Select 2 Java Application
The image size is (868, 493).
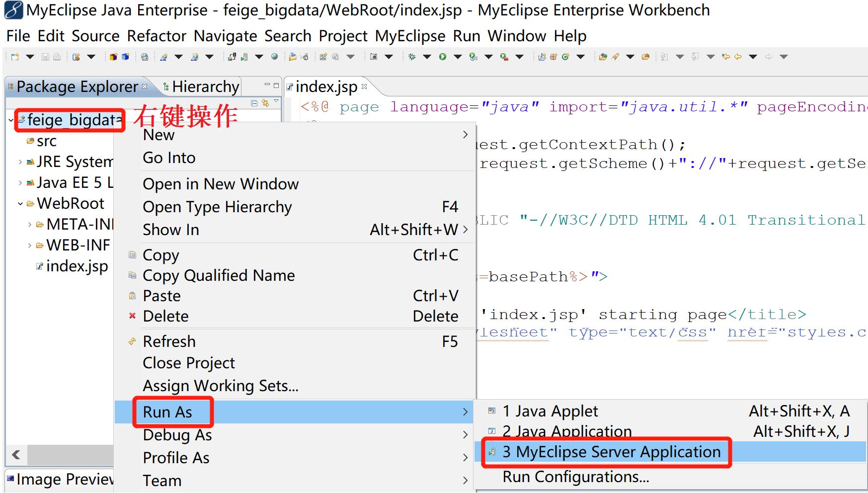pyautogui.click(x=670, y=431)
